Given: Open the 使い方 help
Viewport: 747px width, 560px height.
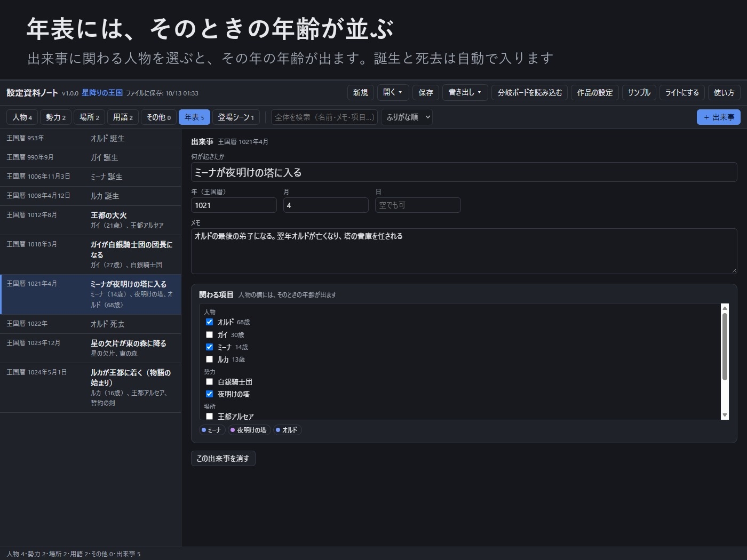Looking at the screenshot, I should pyautogui.click(x=724, y=92).
